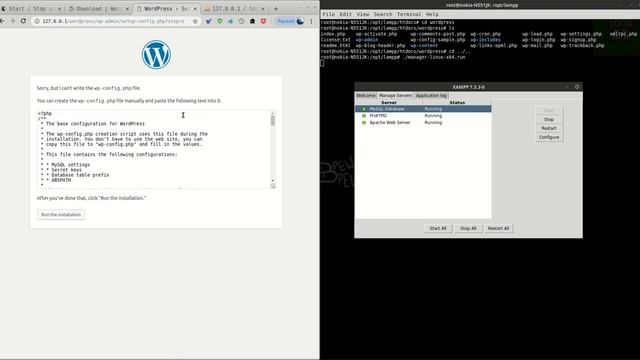Open the terminal File menu
This screenshot has width=640, height=360.
329,14
